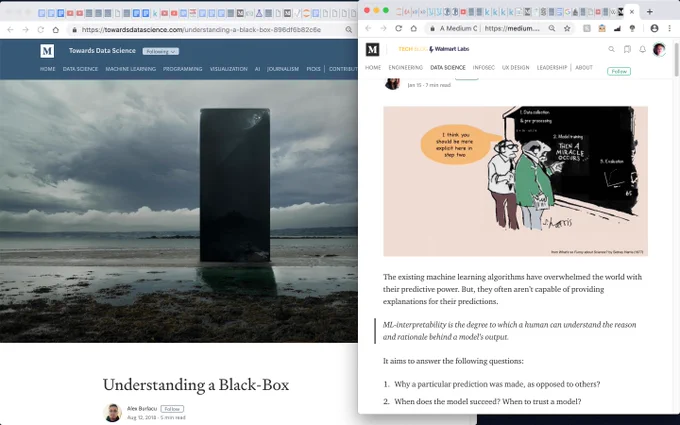The image size is (680, 425).
Task: Click the miracle-occurs cartoon image
Action: click(515, 181)
